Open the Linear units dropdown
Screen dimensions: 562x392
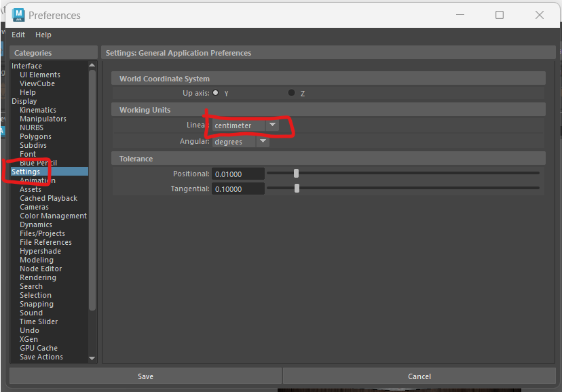coord(272,125)
